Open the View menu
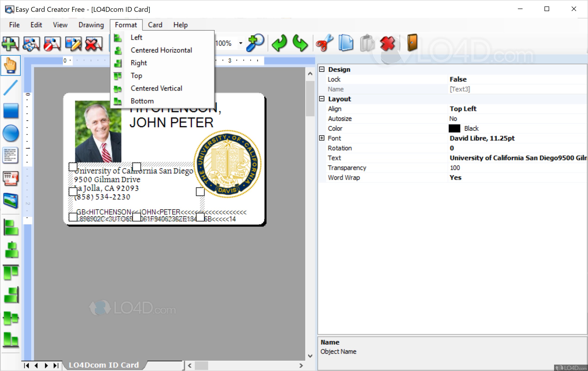Image resolution: width=588 pixels, height=371 pixels. 60,25
